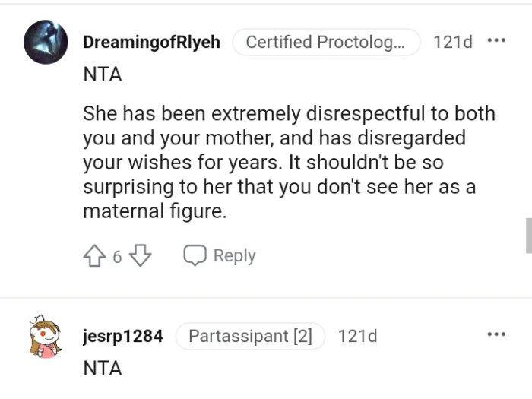Select the 'Partassipant [2]' flair badge
Screen dimensions: 532x399
tap(250, 336)
